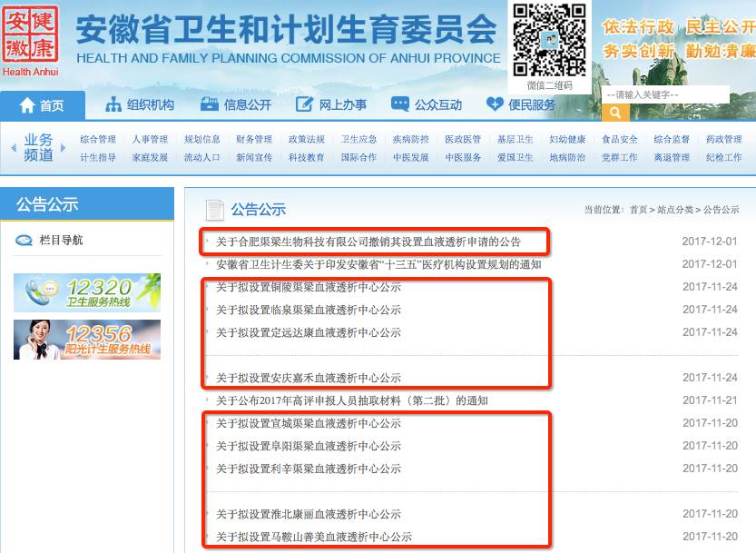This screenshot has height=553, width=756.
Task: Open the 定远达康血液透析中心 notice
Action: click(x=309, y=332)
